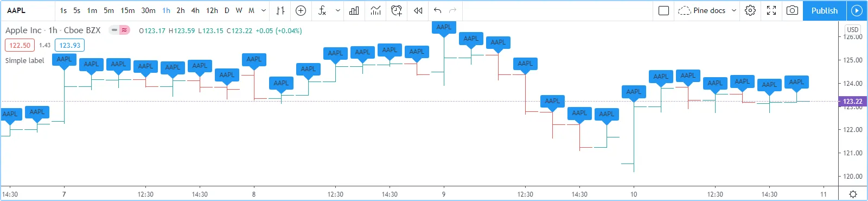The image size is (868, 201).
Task: Click the Publish button
Action: pos(825,10)
